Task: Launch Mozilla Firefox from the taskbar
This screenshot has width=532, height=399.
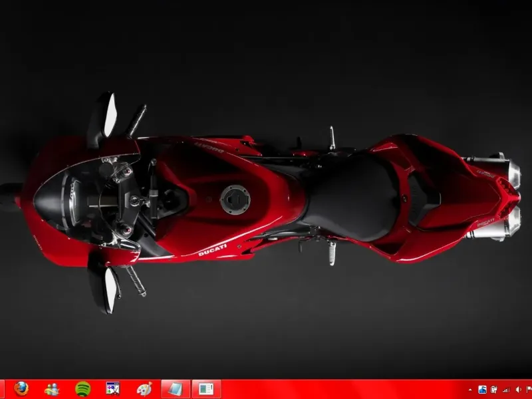Action: [x=21, y=388]
